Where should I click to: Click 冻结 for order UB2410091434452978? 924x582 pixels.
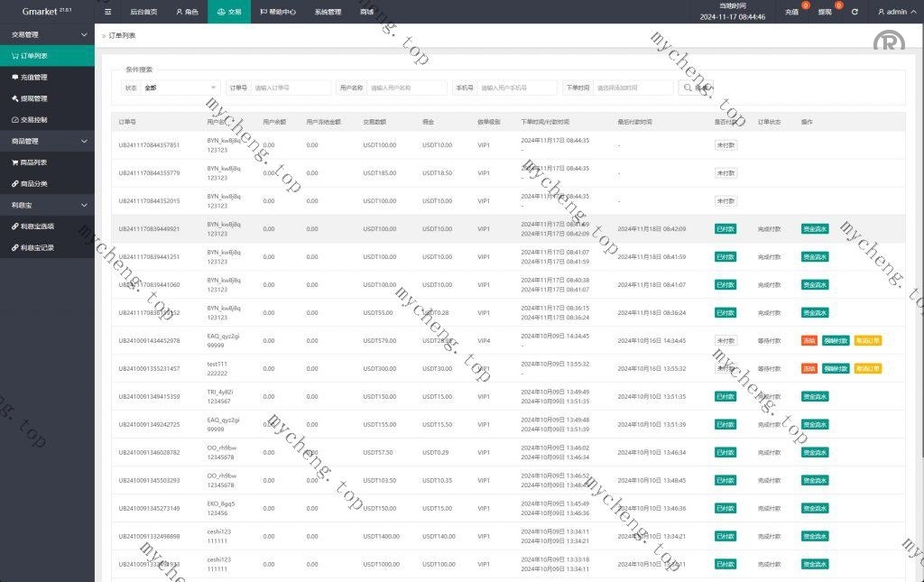tap(808, 341)
